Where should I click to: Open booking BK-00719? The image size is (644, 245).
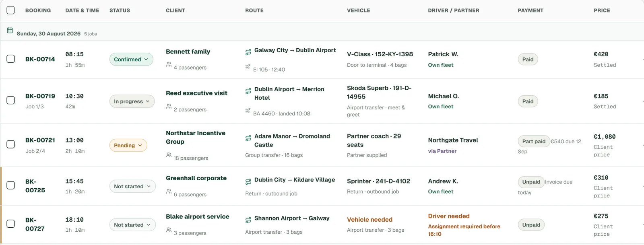point(40,96)
